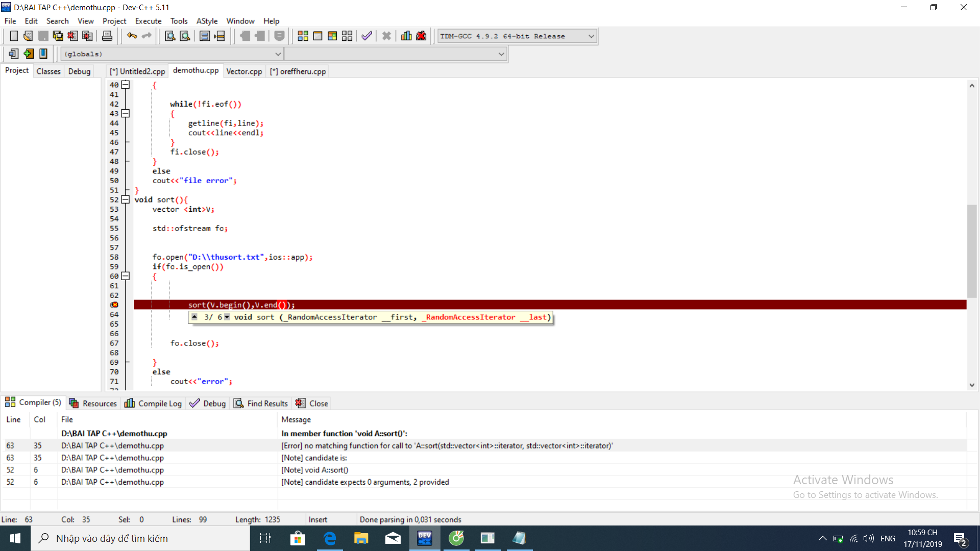
Task: Switch to the Vector.cpp tab
Action: (x=244, y=71)
